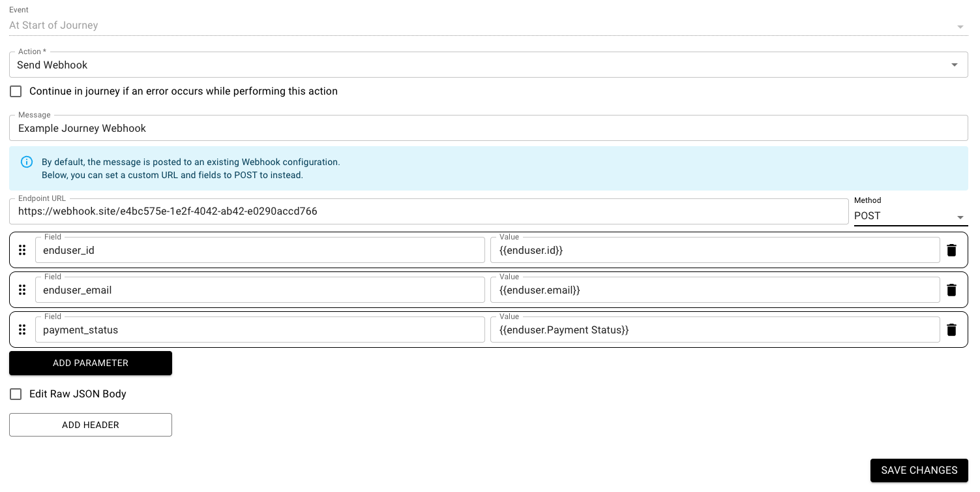Screen dimensions: 980x492
Task: Click the text about existing Webhook configuration
Action: tap(191, 162)
